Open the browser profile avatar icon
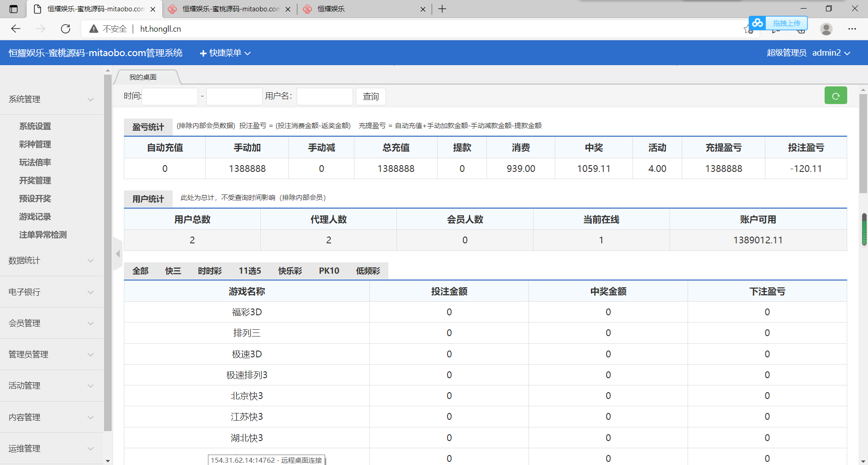This screenshot has width=868, height=465. [x=826, y=29]
